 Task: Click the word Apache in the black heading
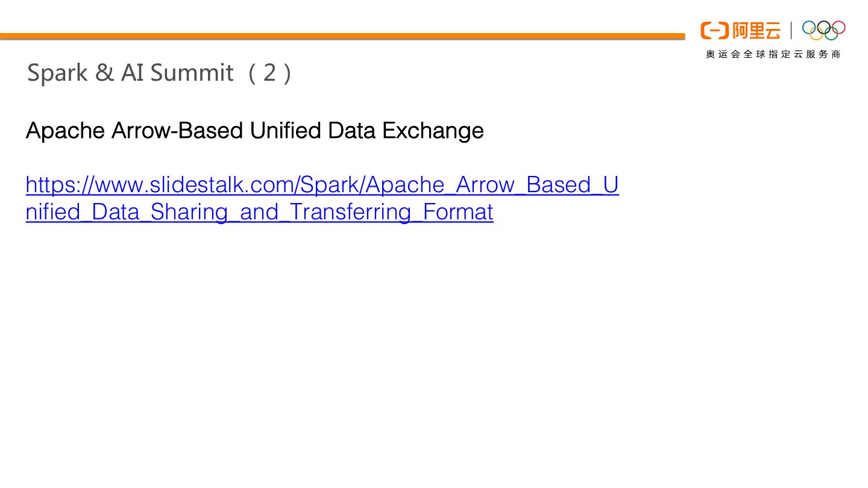point(65,131)
